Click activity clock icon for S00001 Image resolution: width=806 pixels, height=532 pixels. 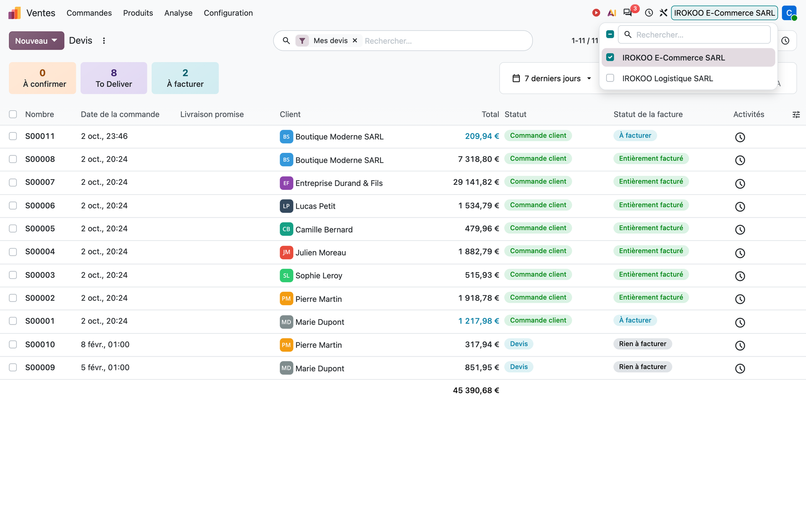pyautogui.click(x=740, y=322)
